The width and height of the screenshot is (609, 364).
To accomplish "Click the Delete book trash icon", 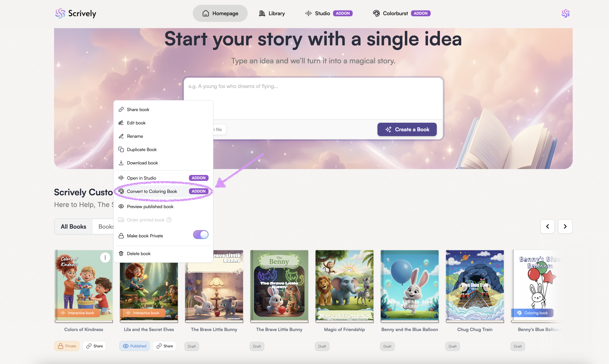I will [x=121, y=253].
